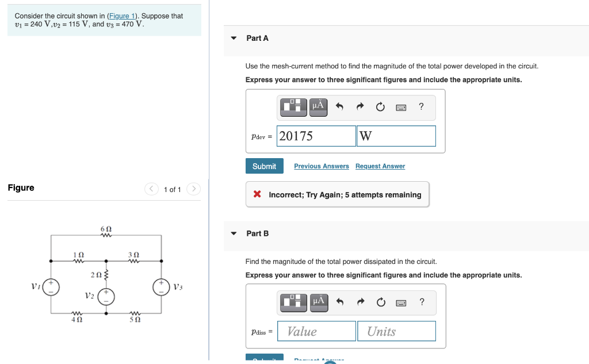Redo the Part A answer entry
Screen dimensions: 589x364
[359, 107]
